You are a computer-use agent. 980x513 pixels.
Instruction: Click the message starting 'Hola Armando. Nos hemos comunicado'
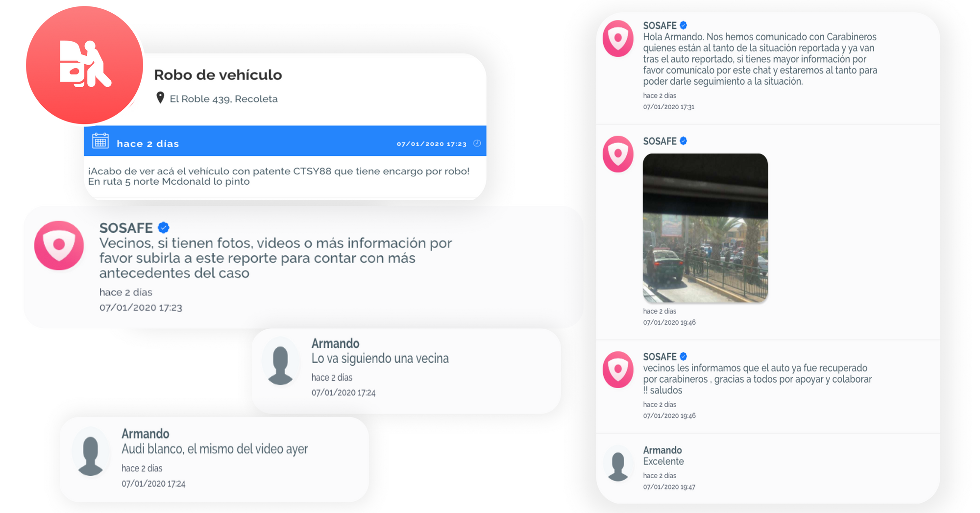click(760, 59)
